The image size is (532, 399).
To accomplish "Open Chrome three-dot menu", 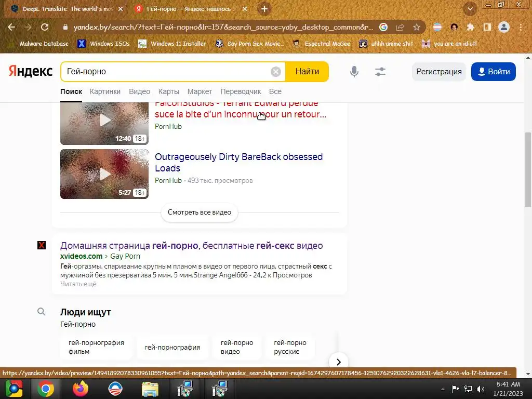I will tap(521, 27).
